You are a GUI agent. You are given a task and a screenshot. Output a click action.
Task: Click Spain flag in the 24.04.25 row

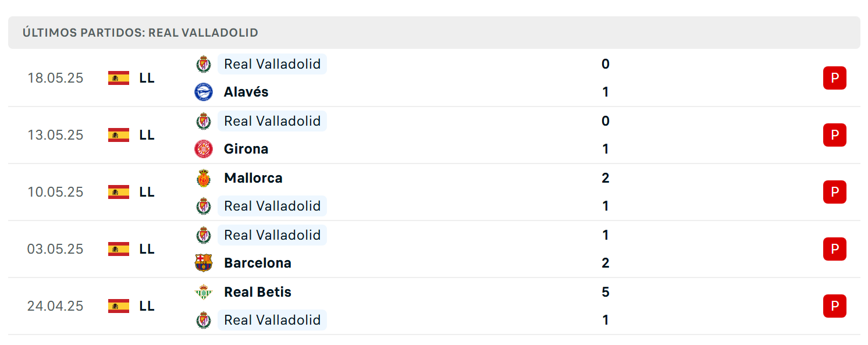coord(119,306)
